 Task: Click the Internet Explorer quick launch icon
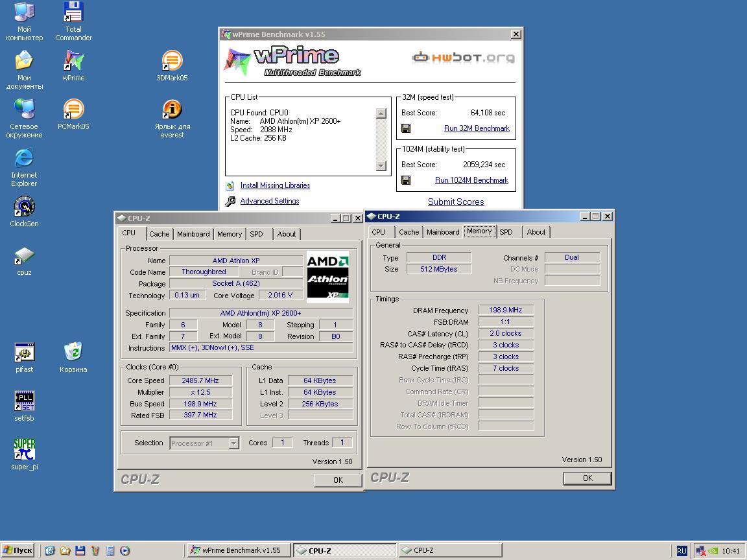[50, 551]
